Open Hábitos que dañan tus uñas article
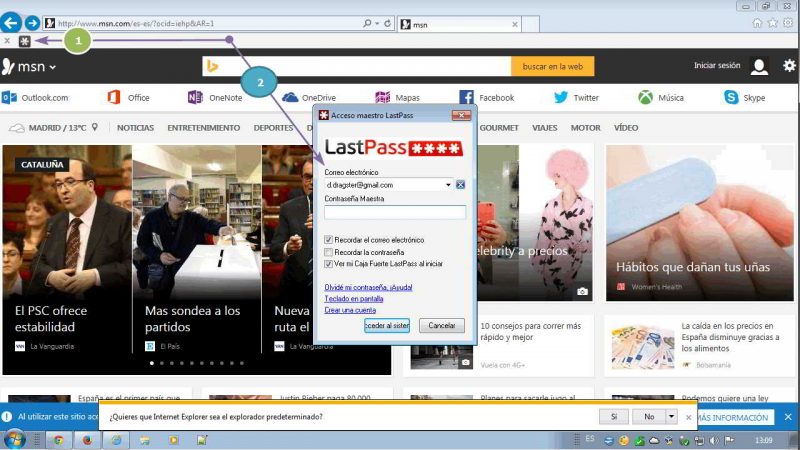 pos(692,267)
